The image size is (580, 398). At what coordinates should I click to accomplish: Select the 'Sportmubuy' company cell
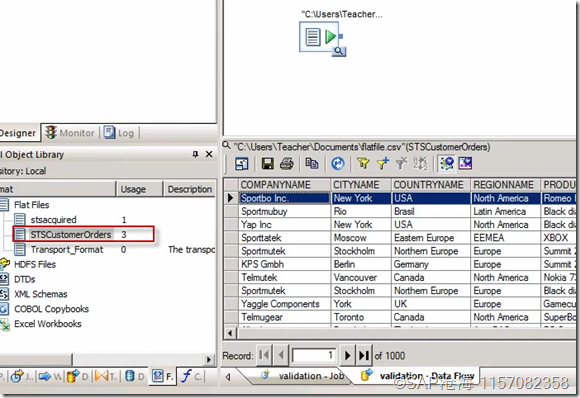coord(284,212)
